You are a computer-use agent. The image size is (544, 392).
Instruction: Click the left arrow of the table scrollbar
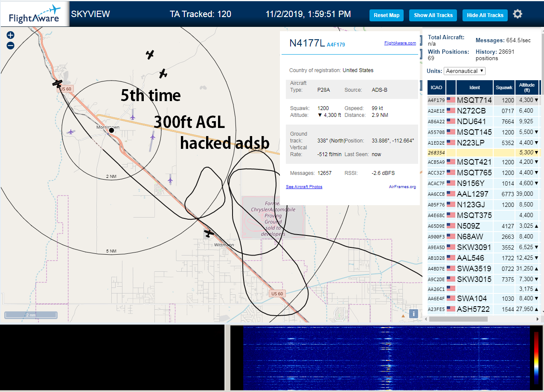pyautogui.click(x=426, y=319)
